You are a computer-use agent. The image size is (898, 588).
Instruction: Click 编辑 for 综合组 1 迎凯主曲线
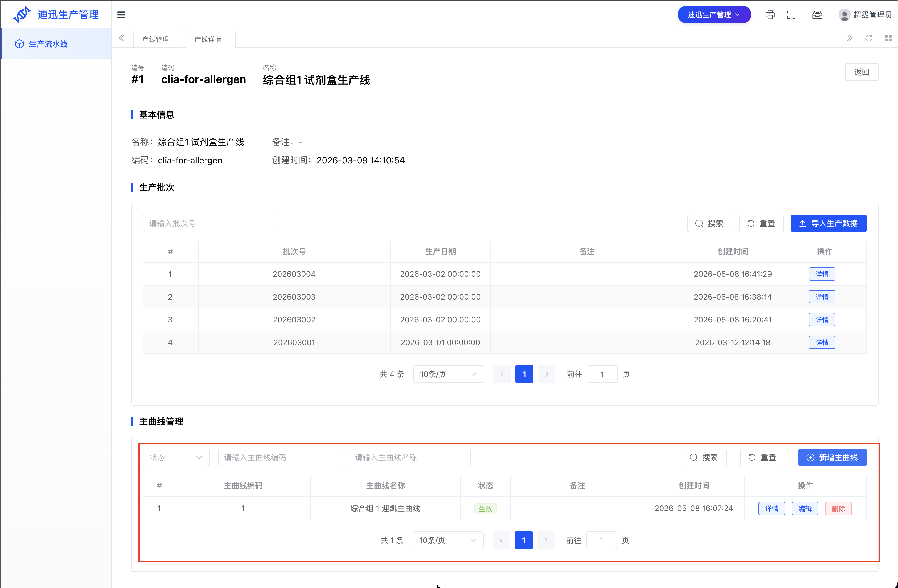pos(805,509)
